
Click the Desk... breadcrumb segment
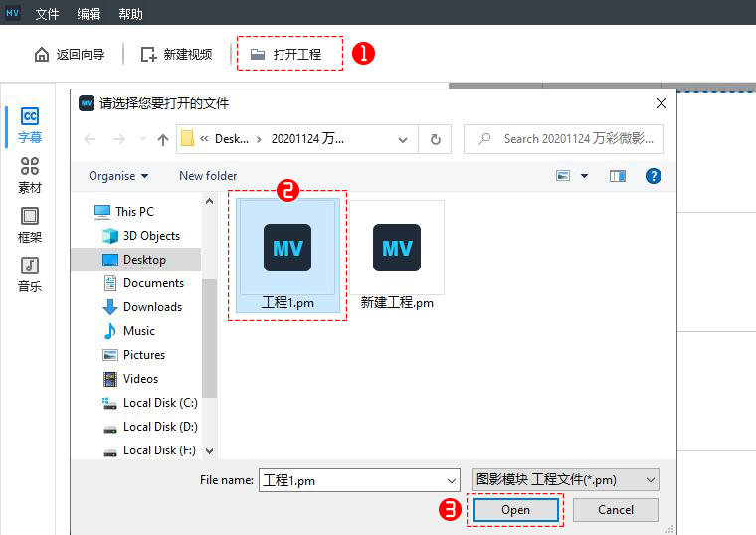point(232,139)
